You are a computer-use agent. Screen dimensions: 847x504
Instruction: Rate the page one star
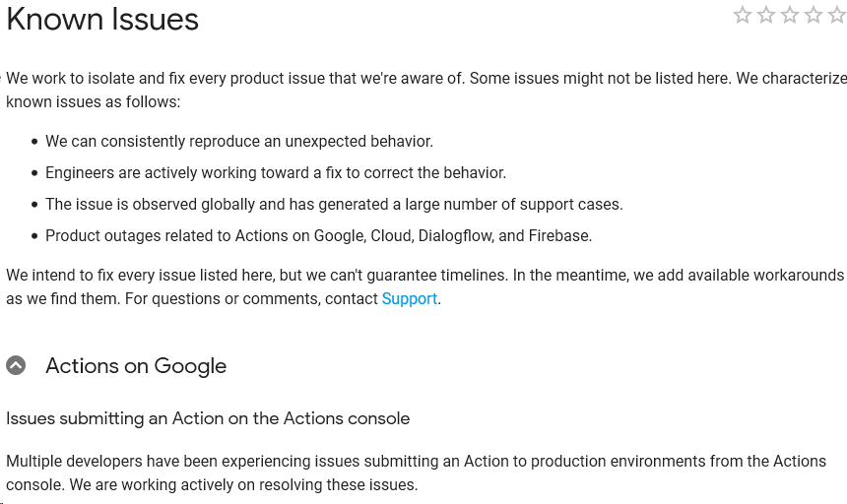tap(743, 15)
